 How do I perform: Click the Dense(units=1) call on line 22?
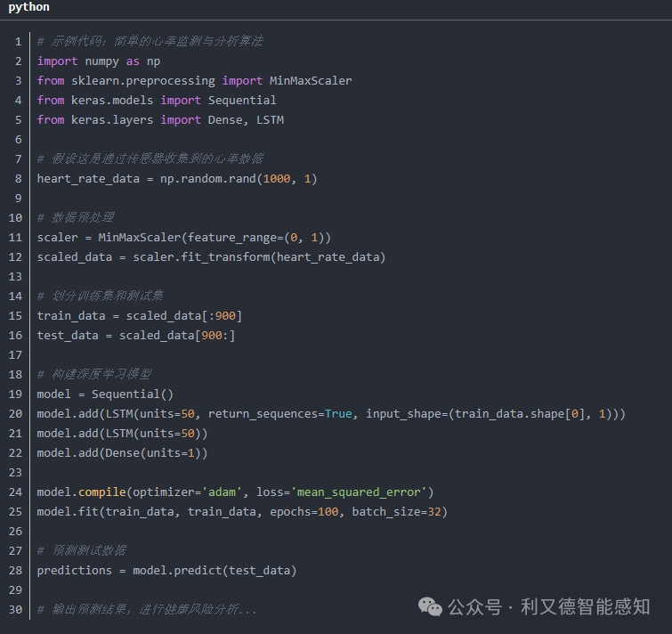[153, 453]
